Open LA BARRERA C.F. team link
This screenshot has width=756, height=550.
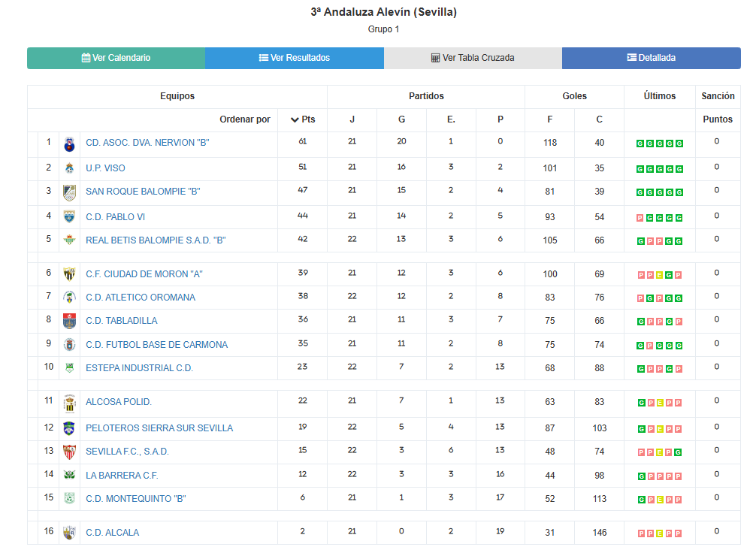point(122,476)
